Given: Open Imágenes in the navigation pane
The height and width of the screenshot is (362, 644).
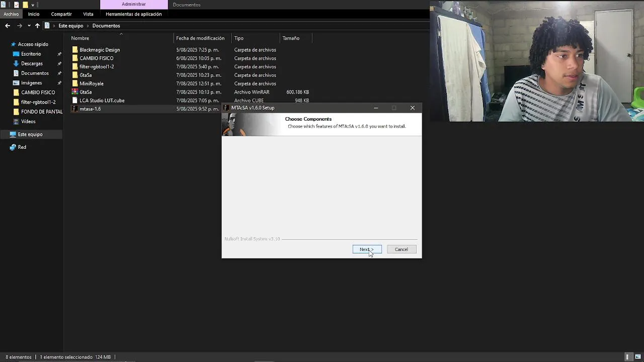Looking at the screenshot, I should pyautogui.click(x=31, y=83).
